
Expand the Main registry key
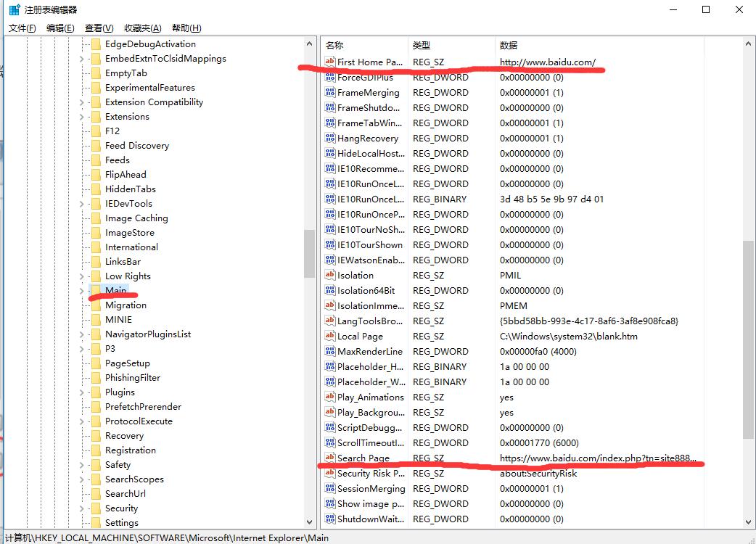pyautogui.click(x=82, y=291)
